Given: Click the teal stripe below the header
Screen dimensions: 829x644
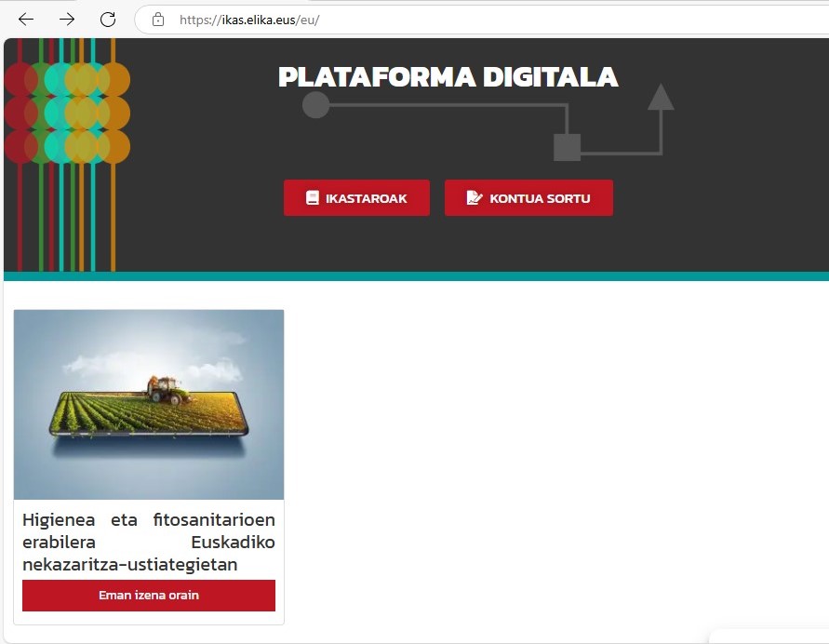Looking at the screenshot, I should point(416,275).
